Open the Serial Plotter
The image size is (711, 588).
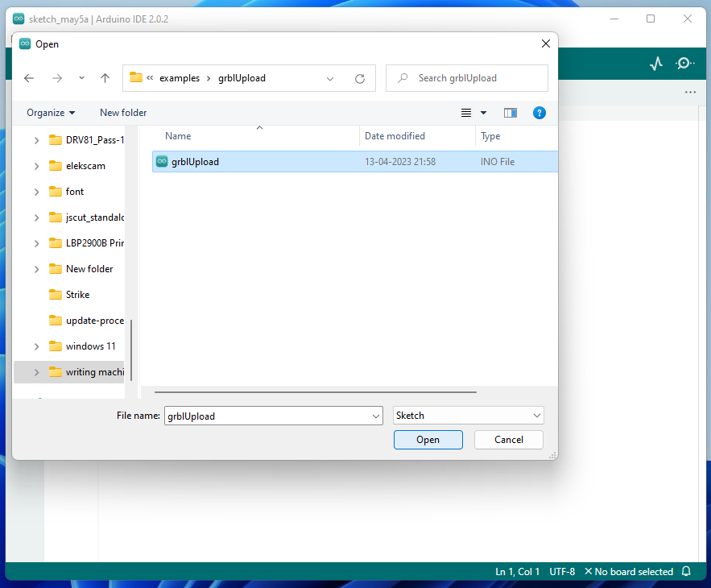pyautogui.click(x=655, y=62)
